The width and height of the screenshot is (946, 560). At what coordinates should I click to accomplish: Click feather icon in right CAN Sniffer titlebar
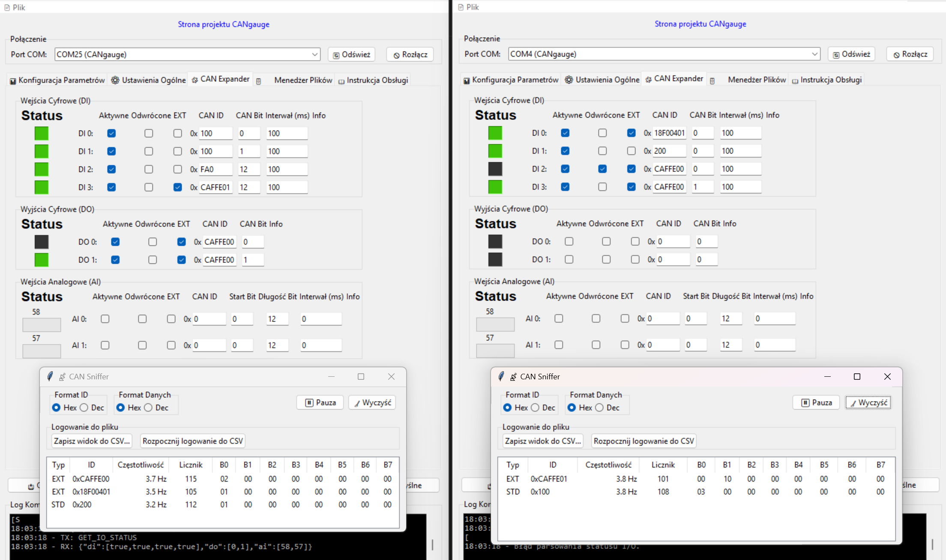501,376
